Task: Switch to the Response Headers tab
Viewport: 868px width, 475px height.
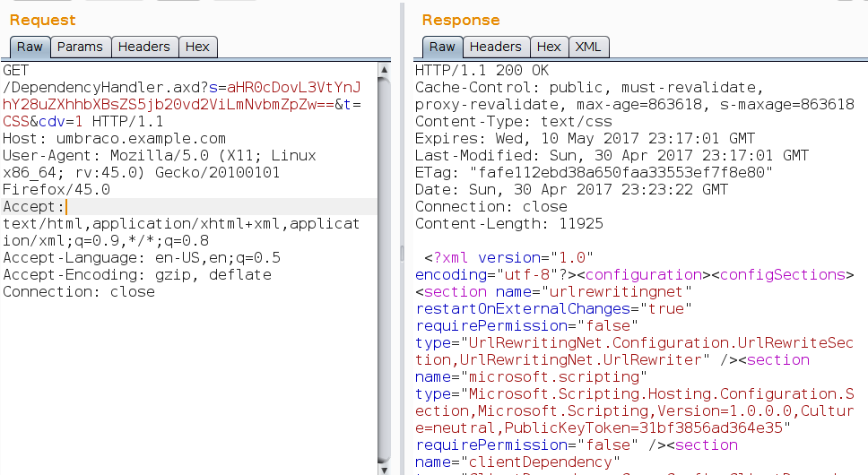Action: coord(496,47)
